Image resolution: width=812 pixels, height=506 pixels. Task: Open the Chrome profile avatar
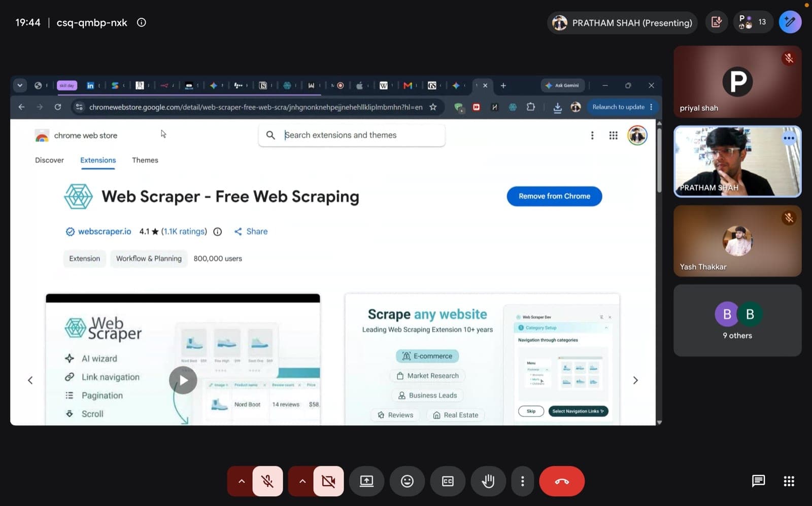click(x=576, y=107)
